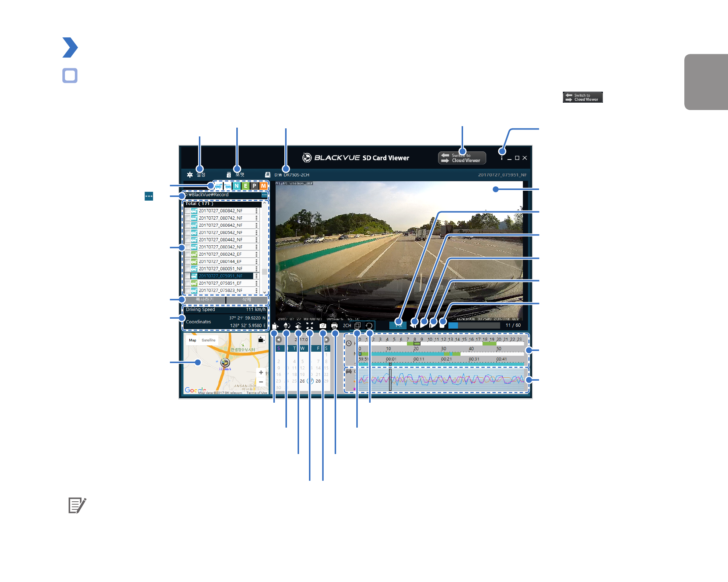Open the three-dot menu for 20170727_080742_NF
The height and width of the screenshot is (582, 728).
pyautogui.click(x=256, y=218)
